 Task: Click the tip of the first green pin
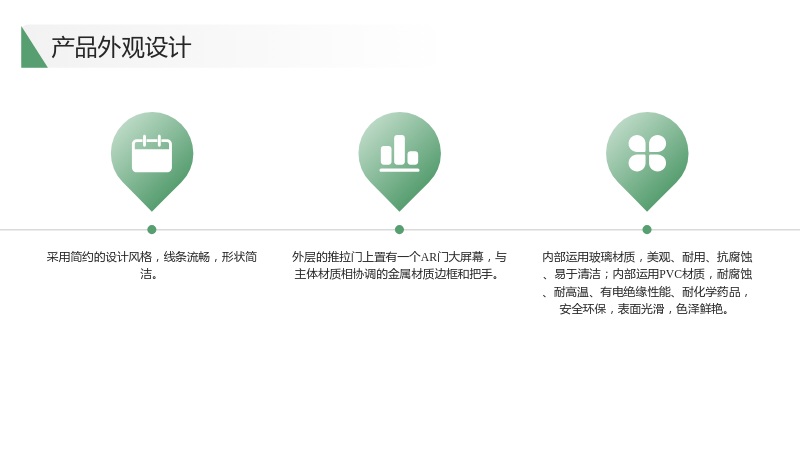[152, 208]
